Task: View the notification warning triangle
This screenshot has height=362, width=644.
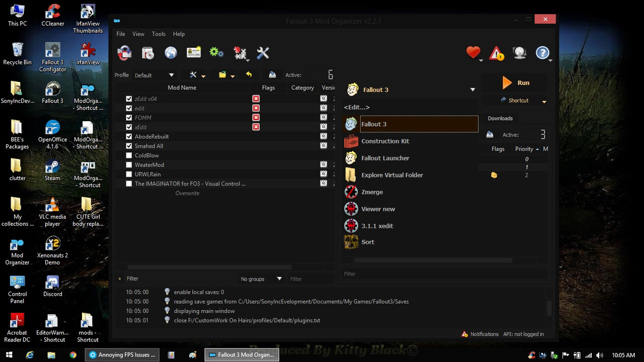Action: [x=496, y=52]
